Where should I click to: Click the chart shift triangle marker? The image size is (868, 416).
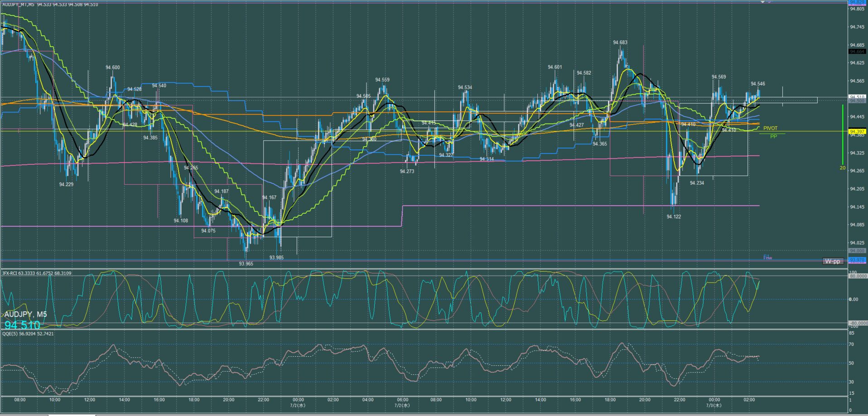[x=762, y=2]
